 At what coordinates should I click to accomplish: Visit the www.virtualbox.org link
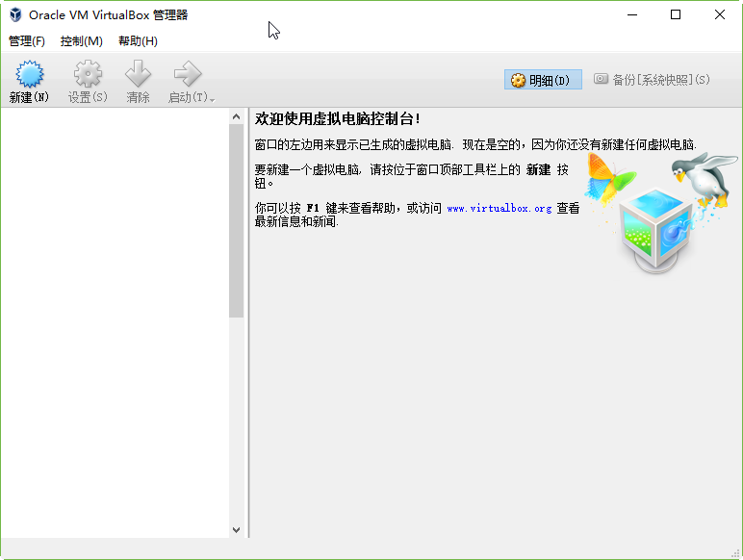499,208
